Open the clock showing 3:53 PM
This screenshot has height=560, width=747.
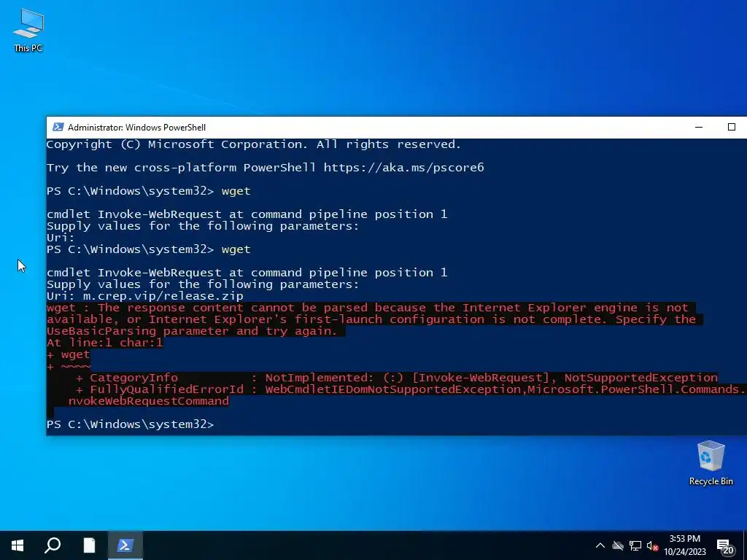(685, 545)
